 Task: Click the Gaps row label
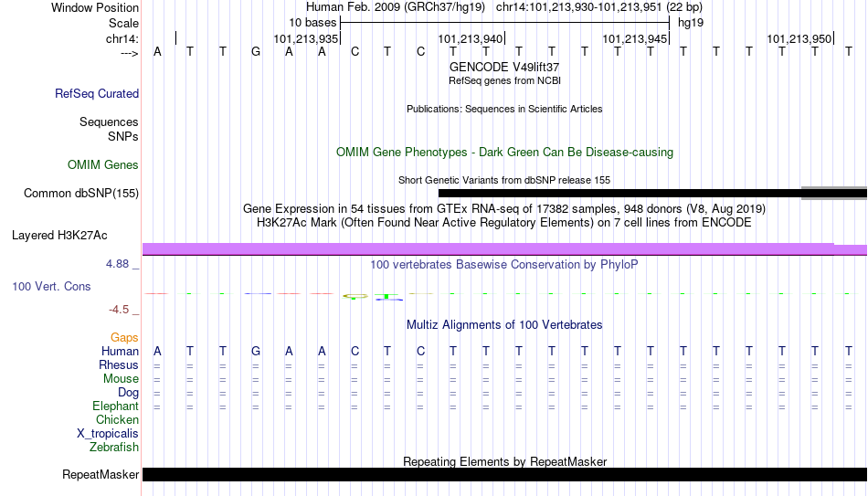coord(124,338)
